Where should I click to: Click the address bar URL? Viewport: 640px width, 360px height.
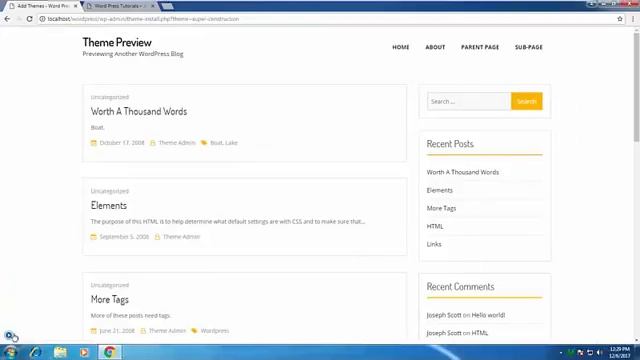point(143,19)
